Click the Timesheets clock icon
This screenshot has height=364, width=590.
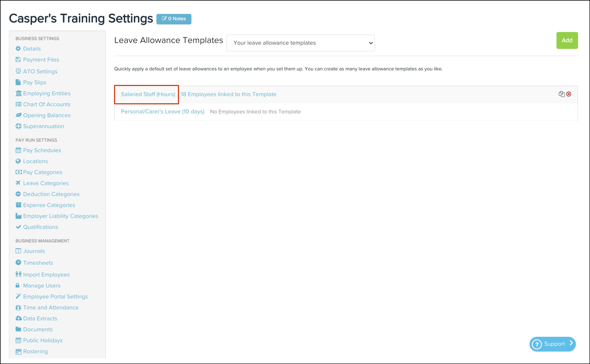[x=18, y=262]
